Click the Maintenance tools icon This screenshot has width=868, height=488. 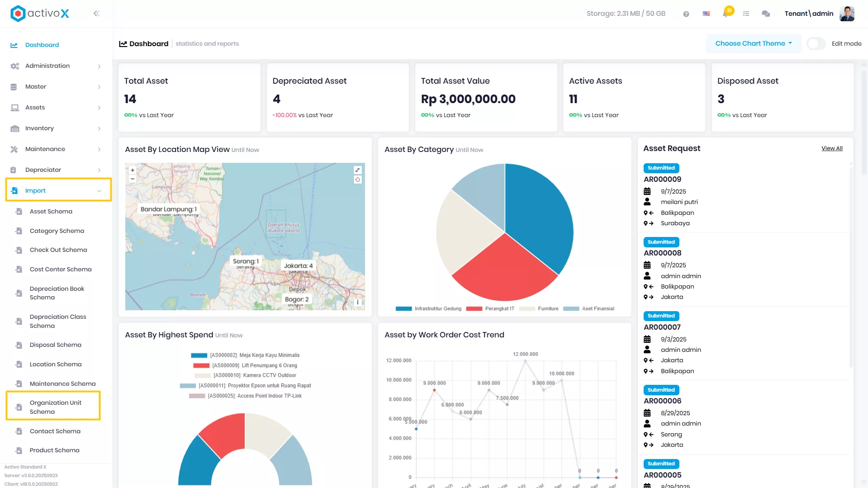pyautogui.click(x=14, y=149)
